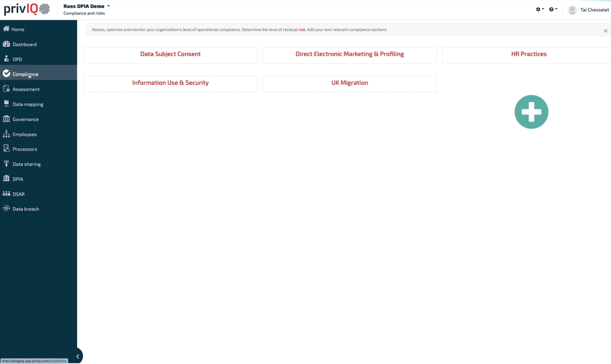Click the Employees org-chart icon
This screenshot has height=364, width=611.
[6, 134]
